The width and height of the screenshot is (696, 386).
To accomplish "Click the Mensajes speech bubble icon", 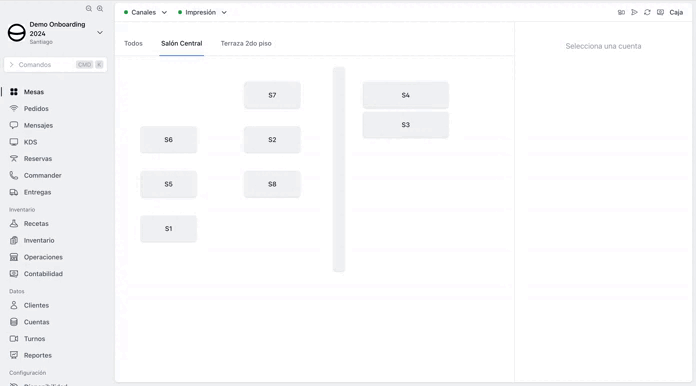I will click(14, 125).
